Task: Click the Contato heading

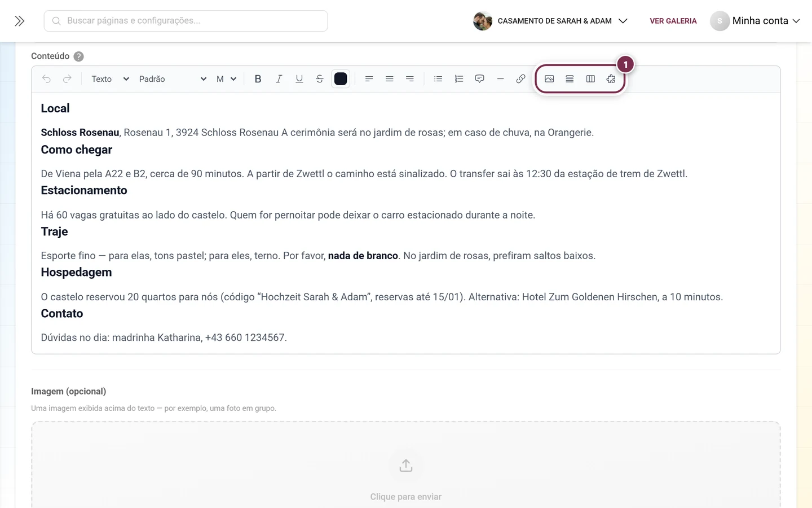Action: (62, 313)
